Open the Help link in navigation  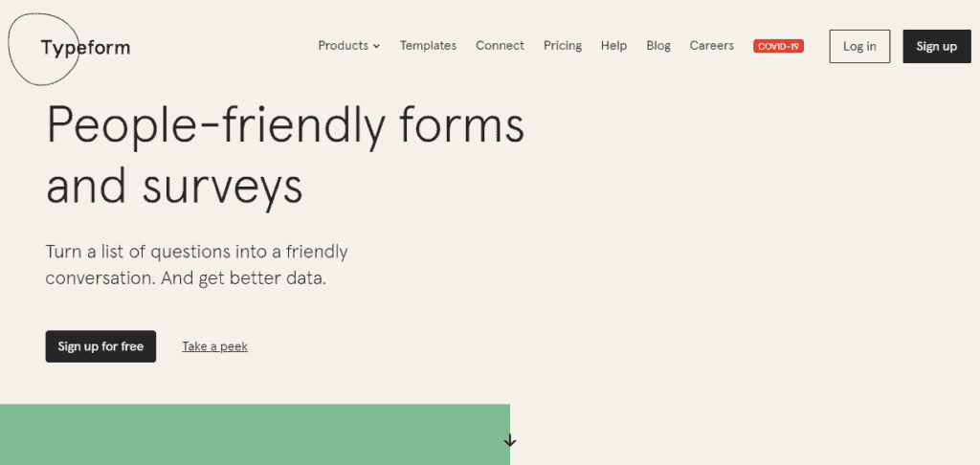[x=613, y=46]
